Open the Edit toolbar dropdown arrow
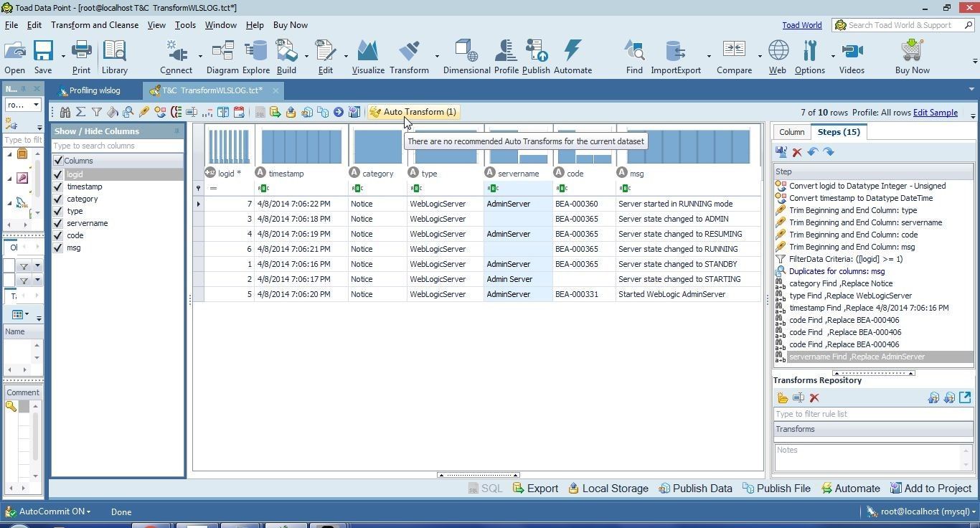Screen dimensions: 980x528 point(346,56)
